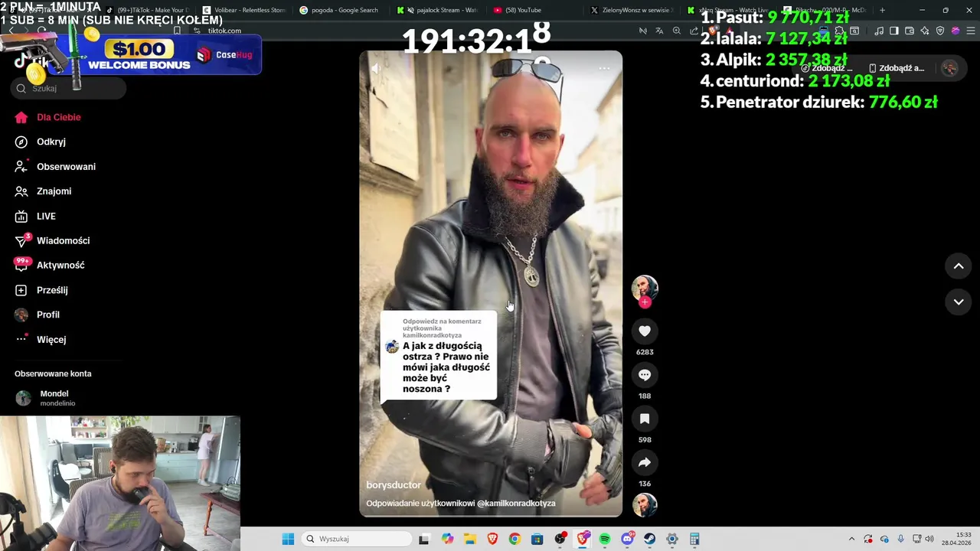
Task: Open File Explorer from the taskbar
Action: (x=469, y=539)
